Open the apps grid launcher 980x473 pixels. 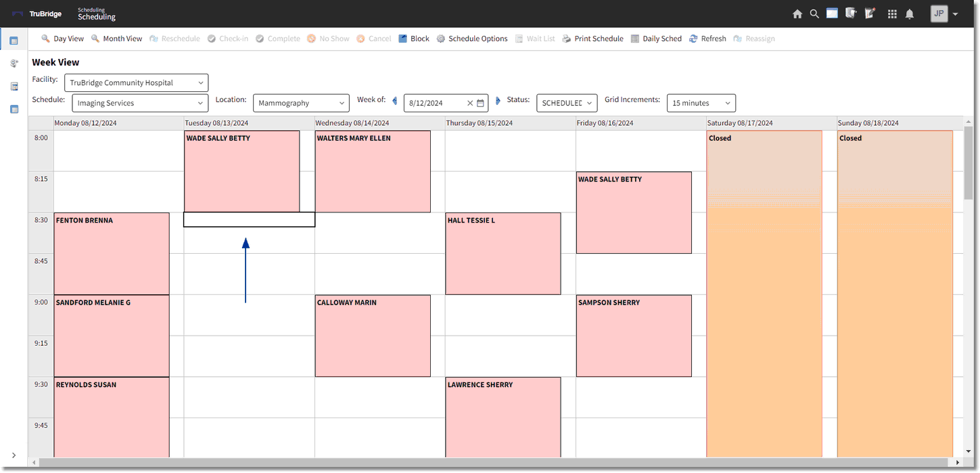pos(892,14)
